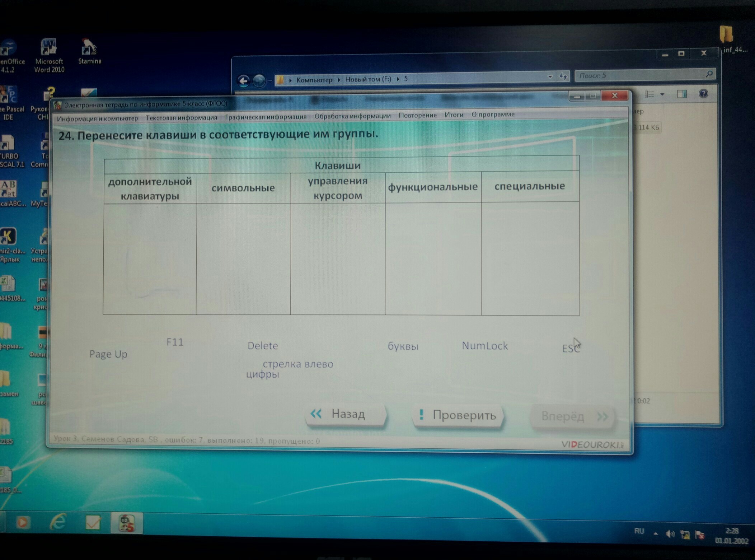Click the volume speaker tray icon
Image resolution: width=755 pixels, height=560 pixels.
tap(670, 534)
